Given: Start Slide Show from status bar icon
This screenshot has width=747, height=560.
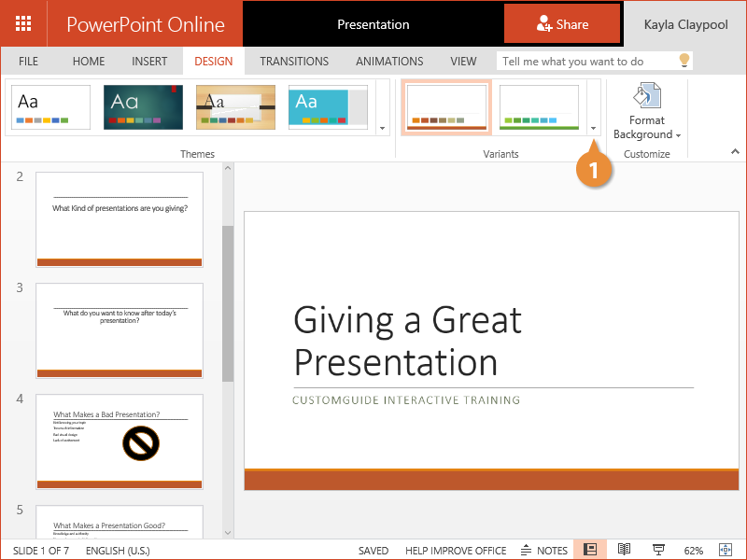Looking at the screenshot, I should (x=658, y=550).
